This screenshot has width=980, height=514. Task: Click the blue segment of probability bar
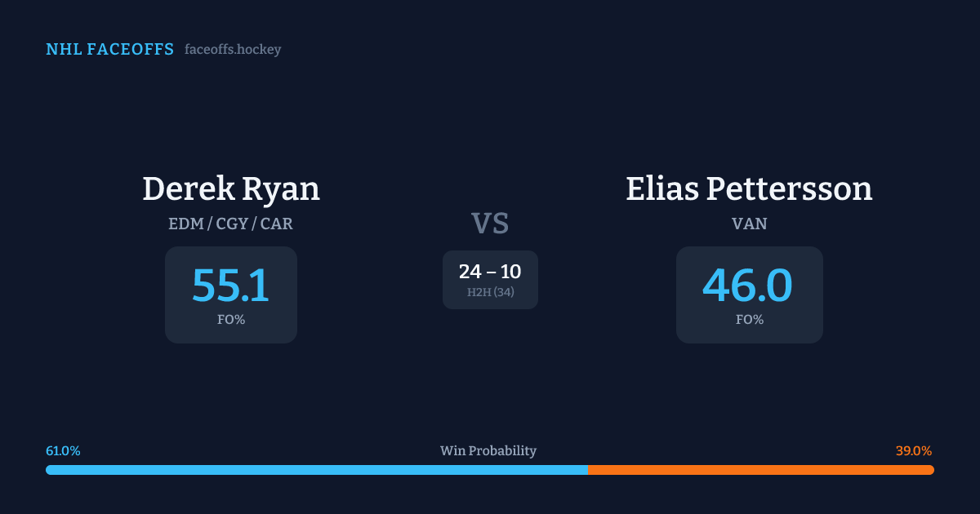click(317, 470)
